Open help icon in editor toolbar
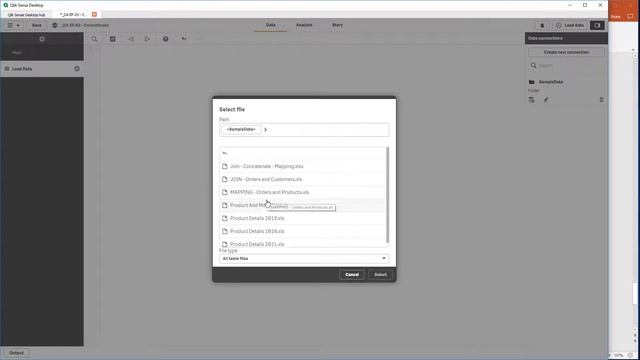Screen dimensions: 640x360 click(165, 39)
